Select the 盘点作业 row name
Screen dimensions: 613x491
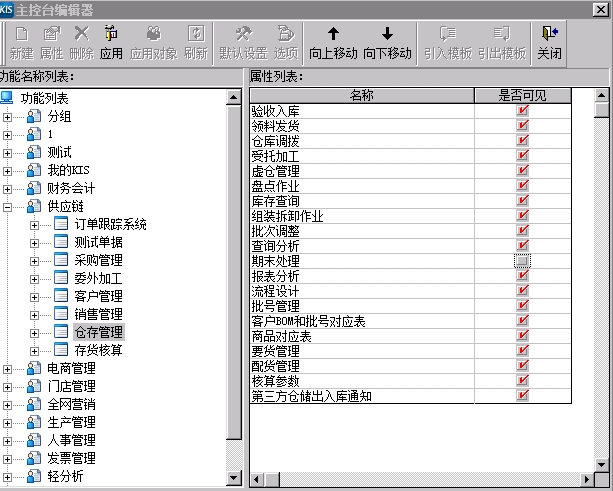[276, 186]
